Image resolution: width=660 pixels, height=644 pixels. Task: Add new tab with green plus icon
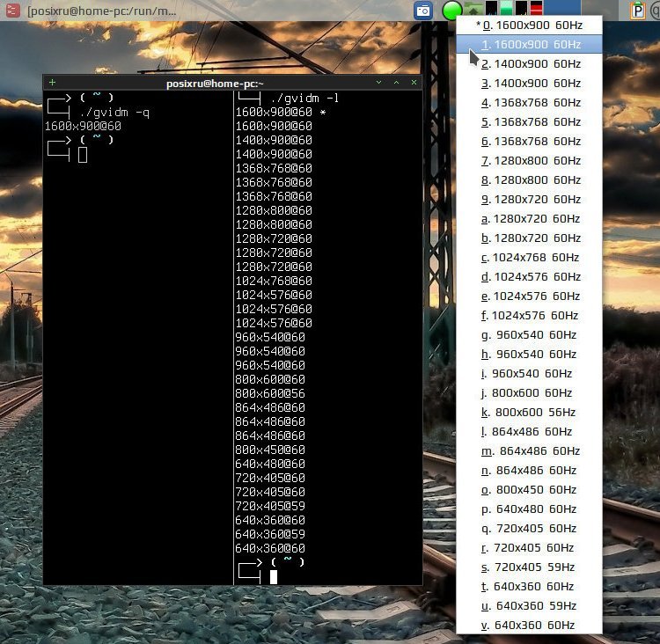pos(52,82)
